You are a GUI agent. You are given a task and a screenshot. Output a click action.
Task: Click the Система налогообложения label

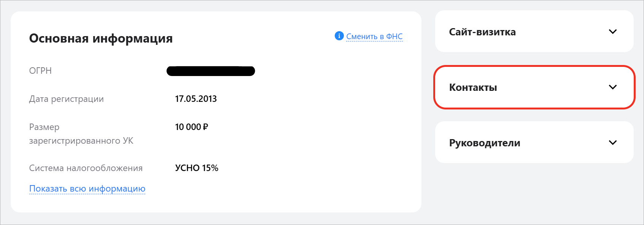pyautogui.click(x=86, y=168)
